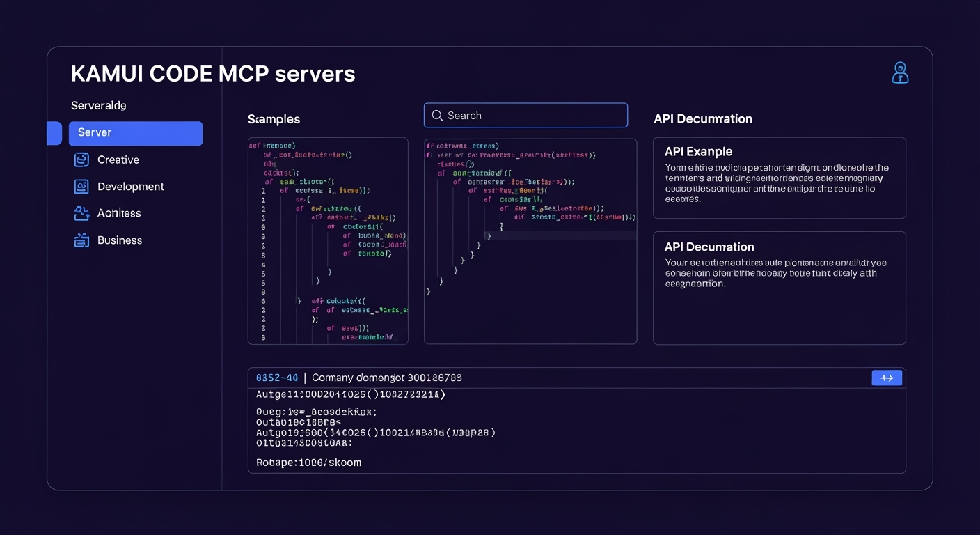Click the middle code sample panel

click(x=530, y=240)
